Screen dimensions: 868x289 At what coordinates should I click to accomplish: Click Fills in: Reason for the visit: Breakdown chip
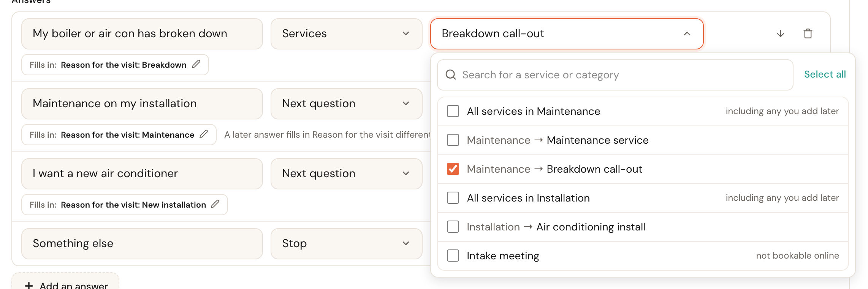115,65
